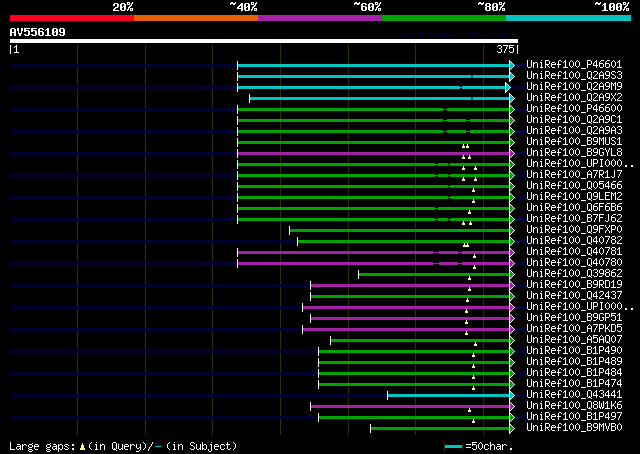This screenshot has width=640, height=454.
Task: Select the UniRef100_B1P484 label
Action: point(574,373)
